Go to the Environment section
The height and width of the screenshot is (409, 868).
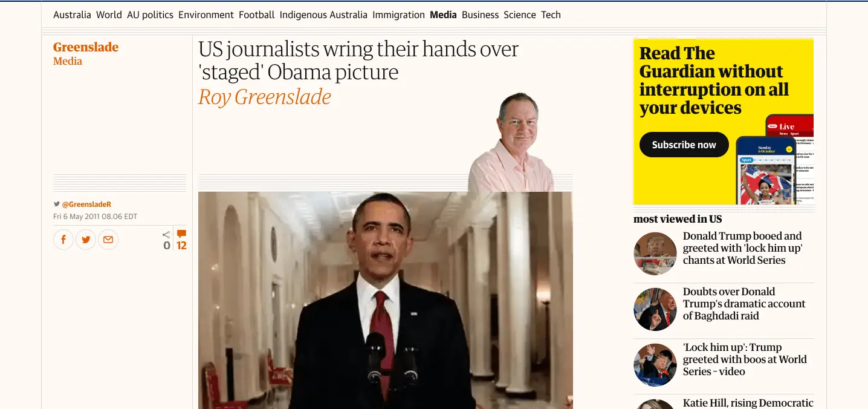(206, 15)
